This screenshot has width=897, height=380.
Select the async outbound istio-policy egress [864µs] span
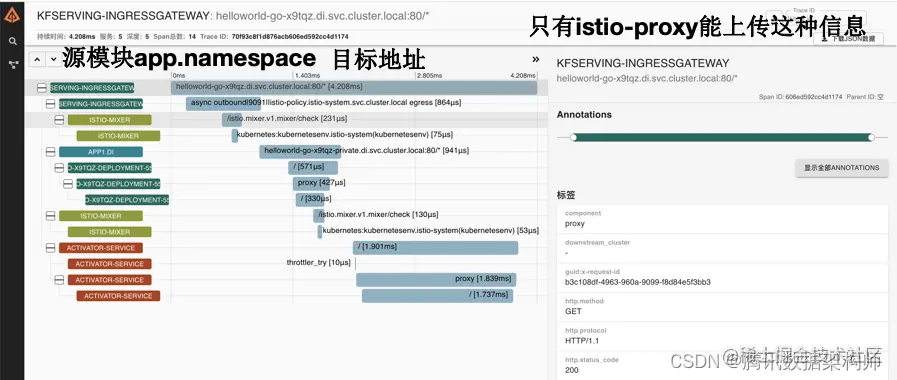pos(223,103)
